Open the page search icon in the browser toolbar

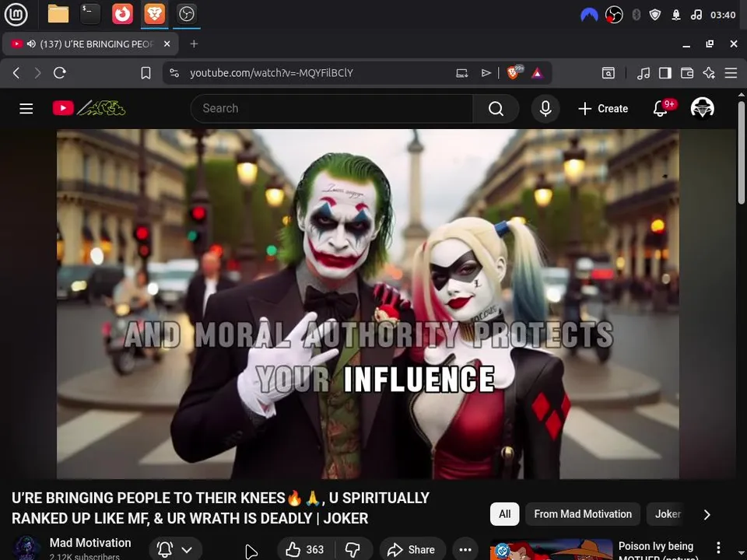tap(608, 73)
